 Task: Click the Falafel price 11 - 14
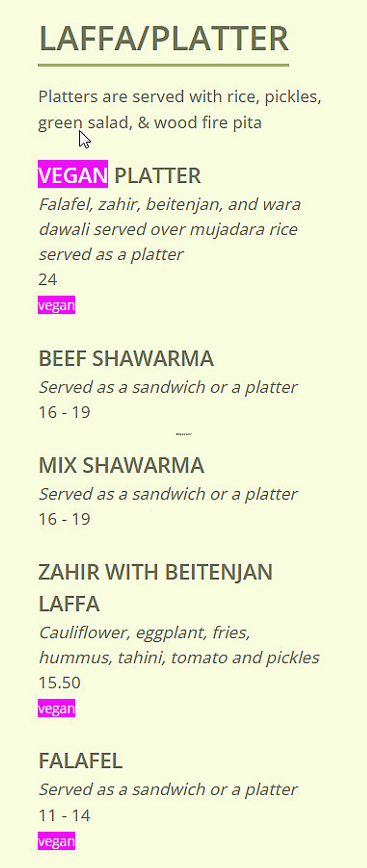coord(65,815)
